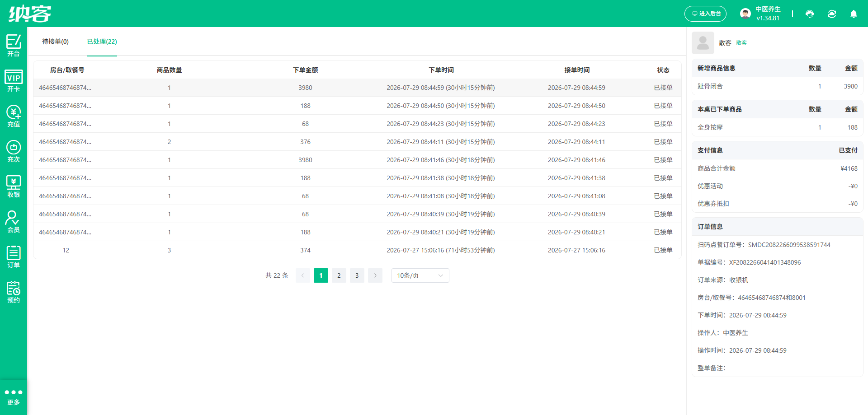Go to the next page arrow
The width and height of the screenshot is (868, 415).
pyautogui.click(x=375, y=275)
